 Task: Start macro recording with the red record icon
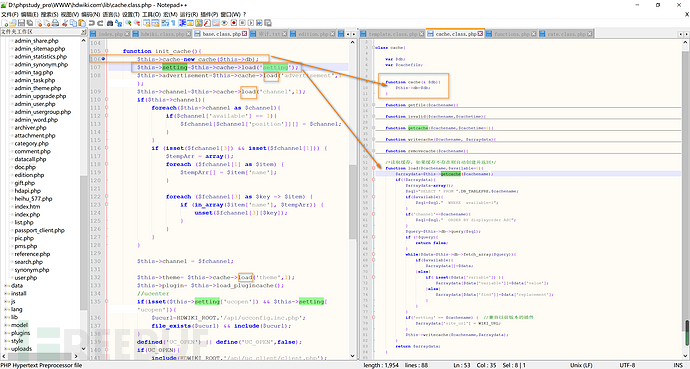[234, 23]
